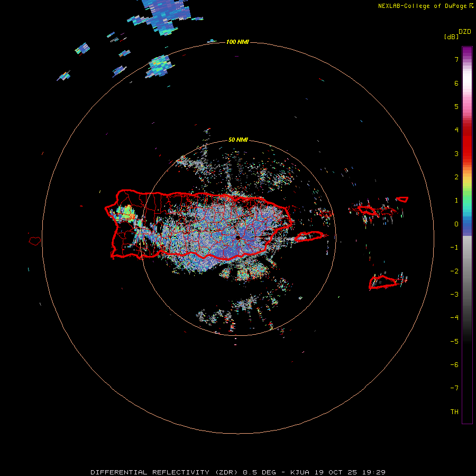Viewport: 476px width, 476px height.
Task: Click the Differential Reflectivity title line at the bottom
Action: click(238, 472)
